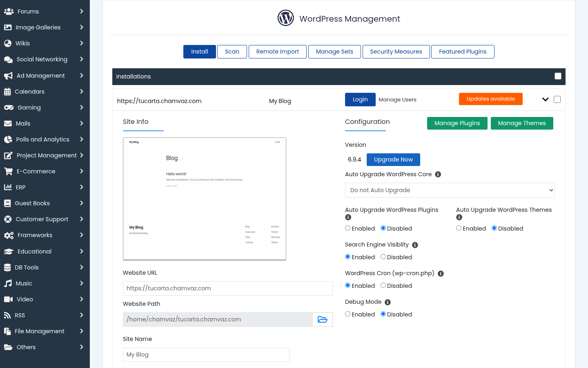Image resolution: width=588 pixels, height=368 pixels.
Task: Click the DB Tools database icon
Action: pos(7,267)
